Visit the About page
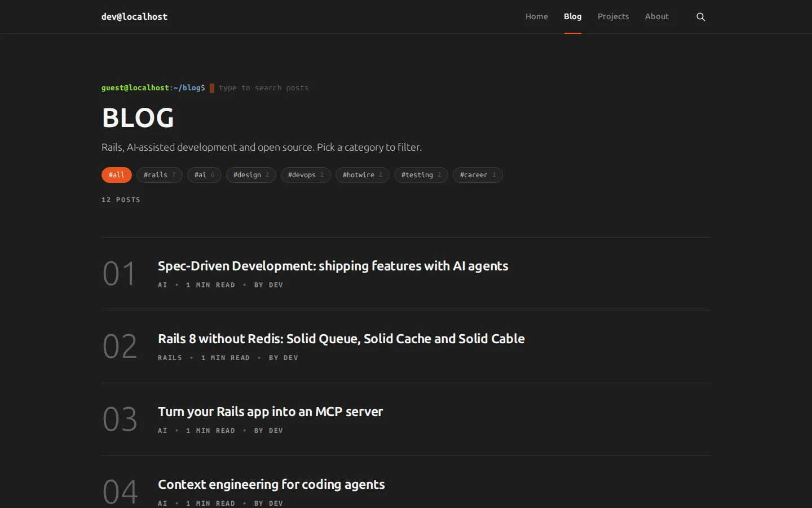Image resolution: width=812 pixels, height=508 pixels. coord(657,16)
